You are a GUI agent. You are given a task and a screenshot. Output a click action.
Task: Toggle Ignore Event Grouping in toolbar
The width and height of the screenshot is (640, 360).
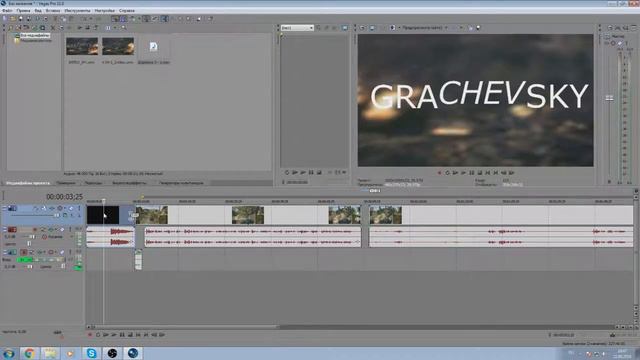(154, 19)
